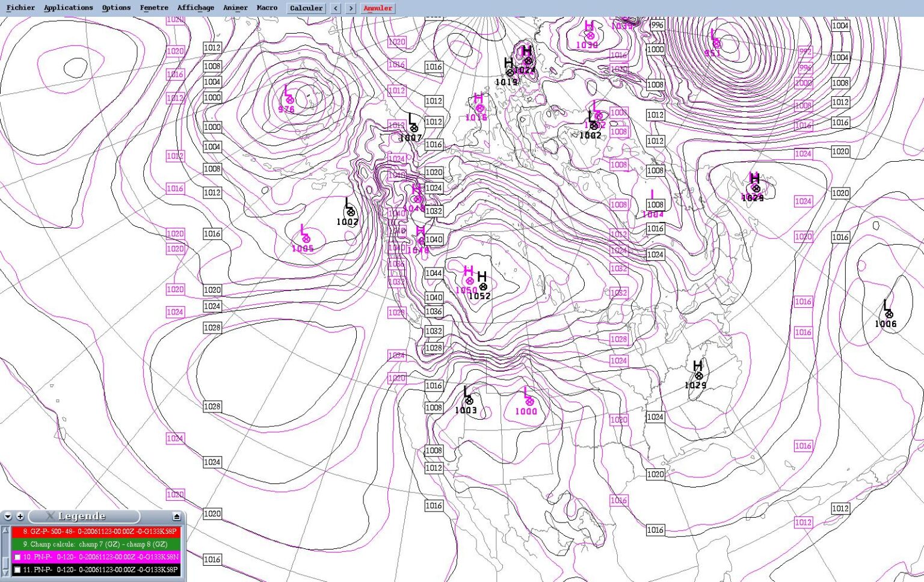Open the Affichage menu
This screenshot has width=924, height=582.
(x=196, y=8)
